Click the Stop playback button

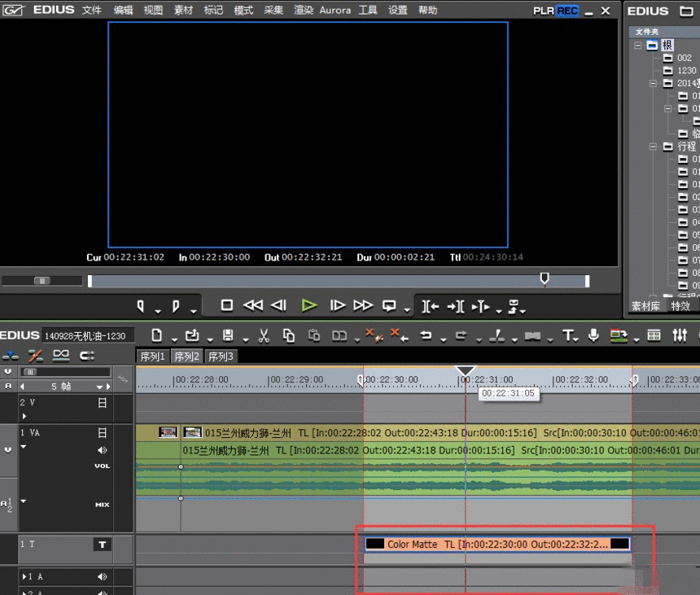pyautogui.click(x=227, y=305)
